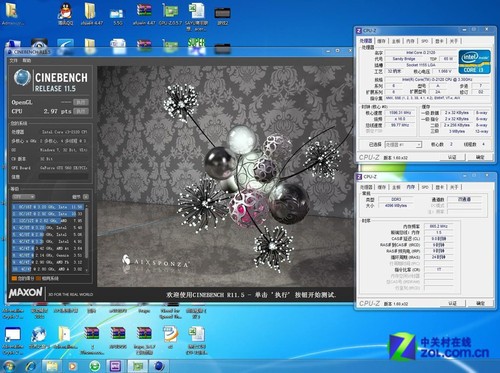Open the Windows Start menu orb

(9, 366)
